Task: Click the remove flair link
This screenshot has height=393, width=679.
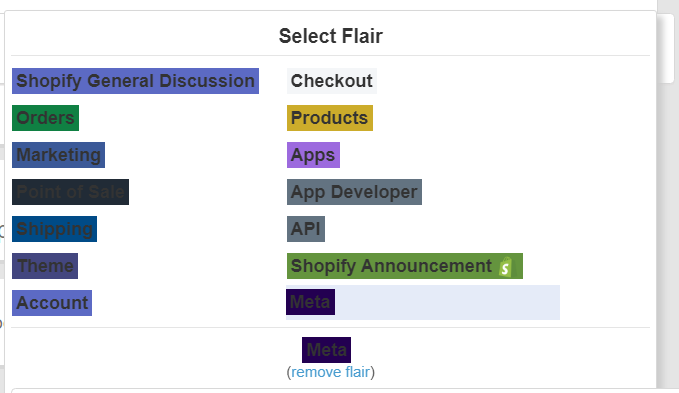Action: click(330, 372)
